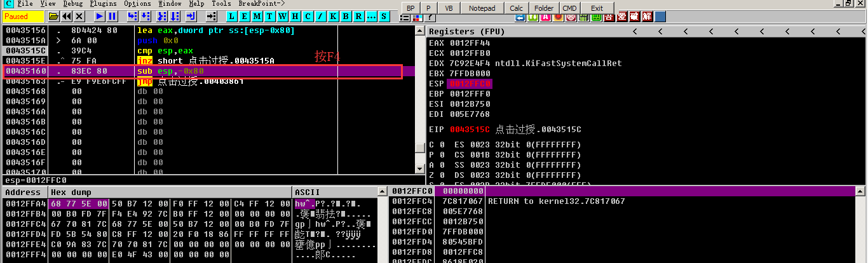Click the EAX register value 0012FF44

click(470, 43)
